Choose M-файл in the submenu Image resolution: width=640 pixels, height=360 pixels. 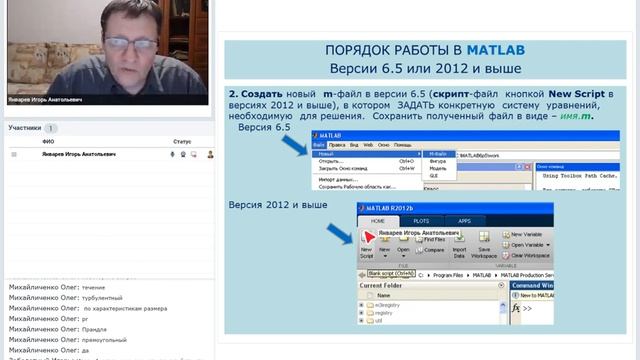point(439,154)
